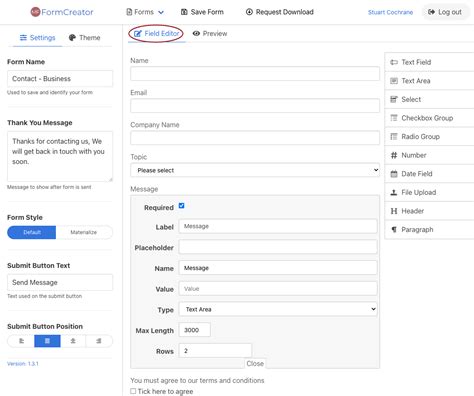Add a Paragraph element
Viewport: 474px width, 396px height.
(430, 230)
